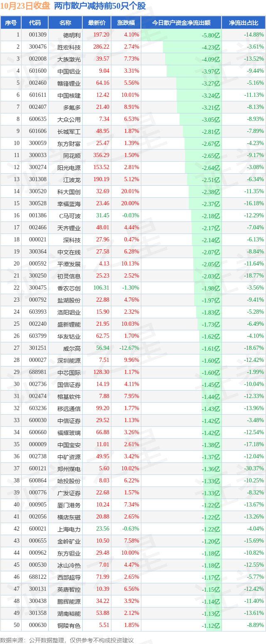The height and width of the screenshot is (644, 266).
Task: Click the stock name 铜陵有色
Action: click(x=69, y=625)
